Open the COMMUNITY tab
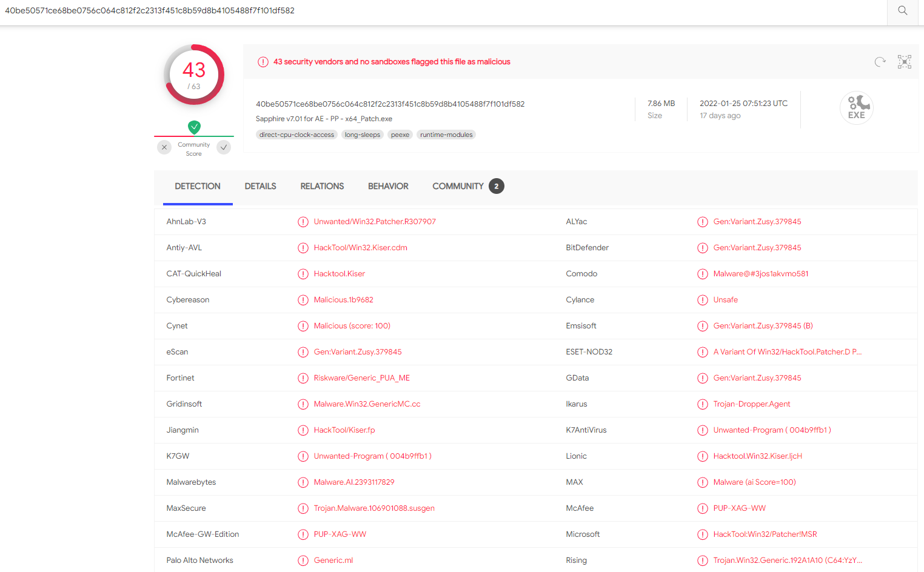The height and width of the screenshot is (572, 924). [458, 187]
